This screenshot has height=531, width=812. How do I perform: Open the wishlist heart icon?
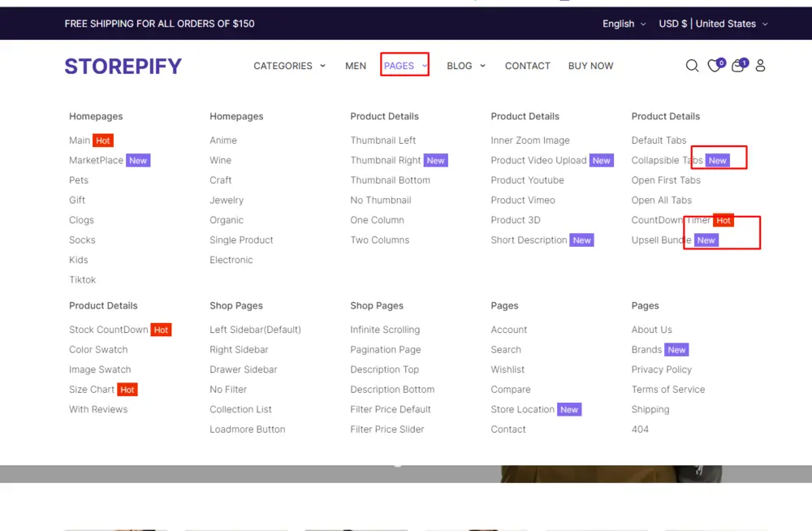(x=713, y=66)
